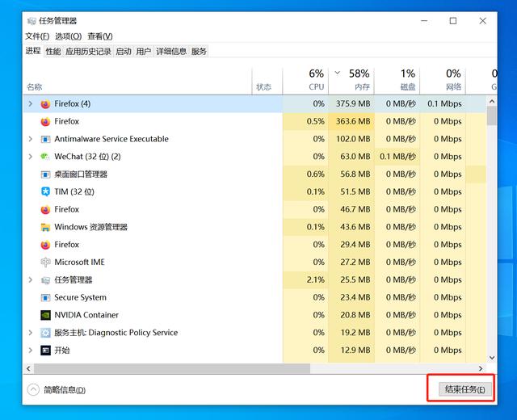Select the NVIDIA Container process name
This screenshot has width=517, height=420.
click(x=86, y=315)
